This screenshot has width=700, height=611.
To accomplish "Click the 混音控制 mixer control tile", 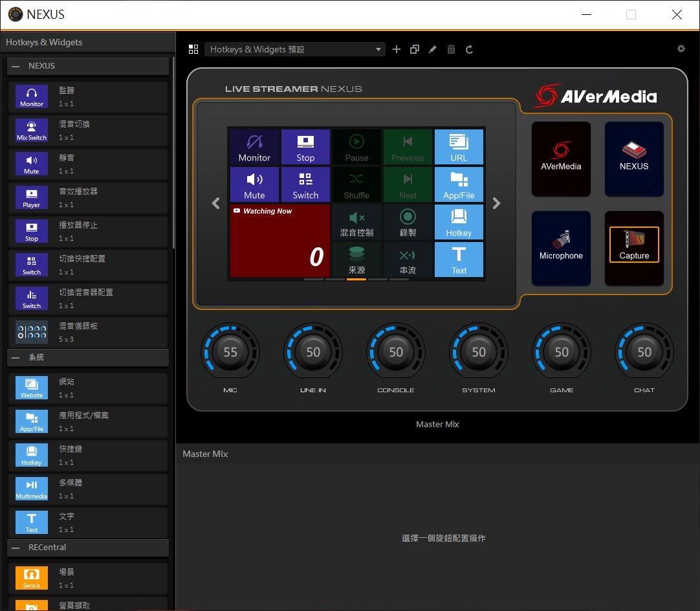I will point(356,222).
